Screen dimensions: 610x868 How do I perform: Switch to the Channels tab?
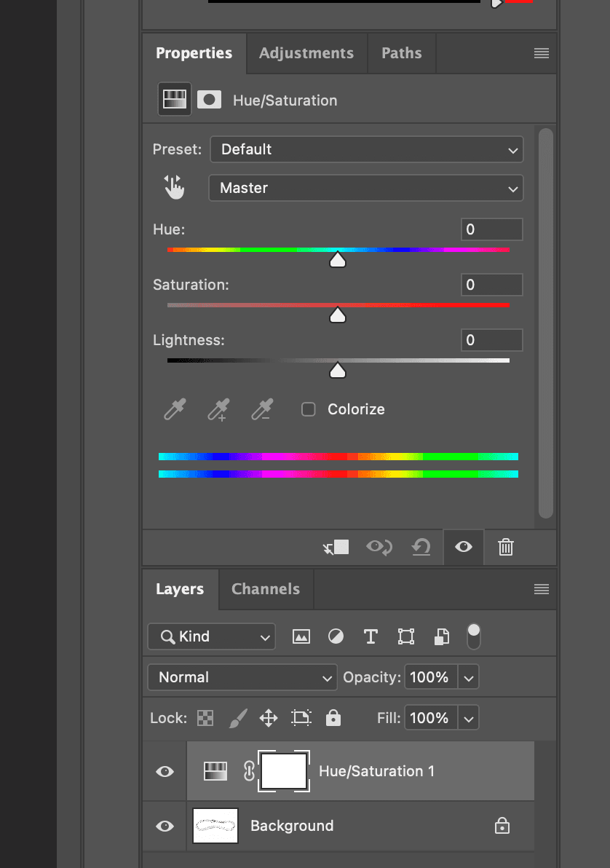tap(266, 589)
